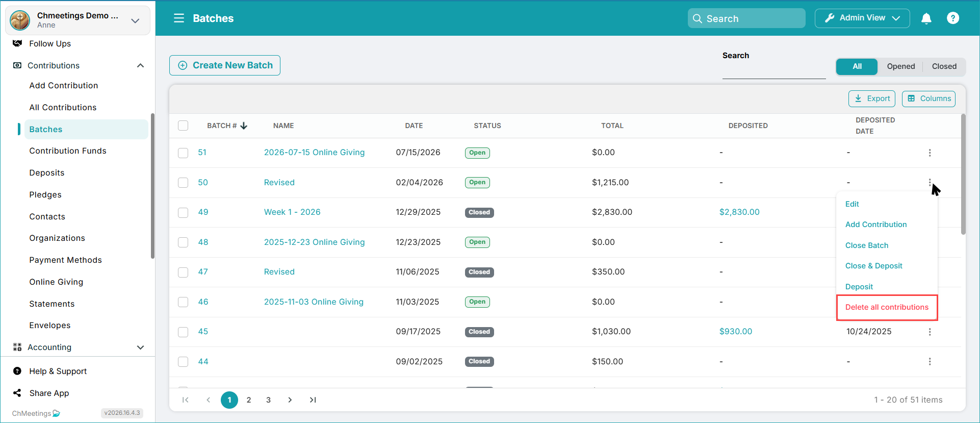The height and width of the screenshot is (423, 980).
Task: Click the Help & Support icon
Action: click(x=17, y=371)
